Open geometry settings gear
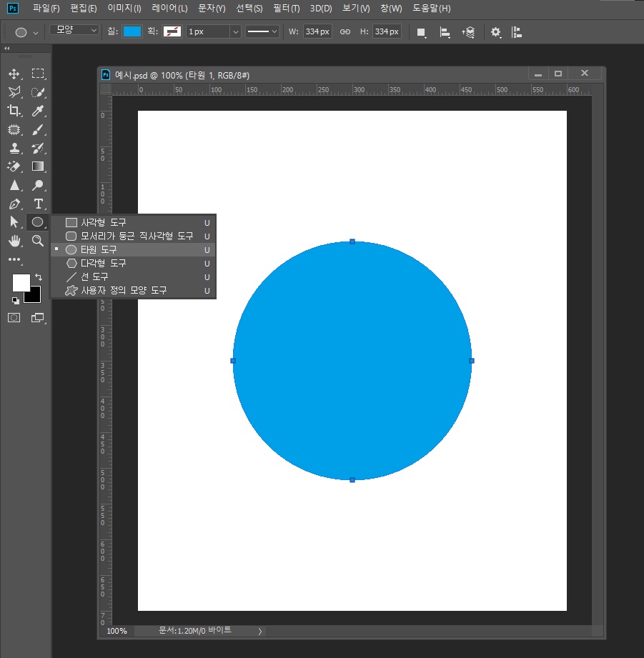 tap(496, 32)
